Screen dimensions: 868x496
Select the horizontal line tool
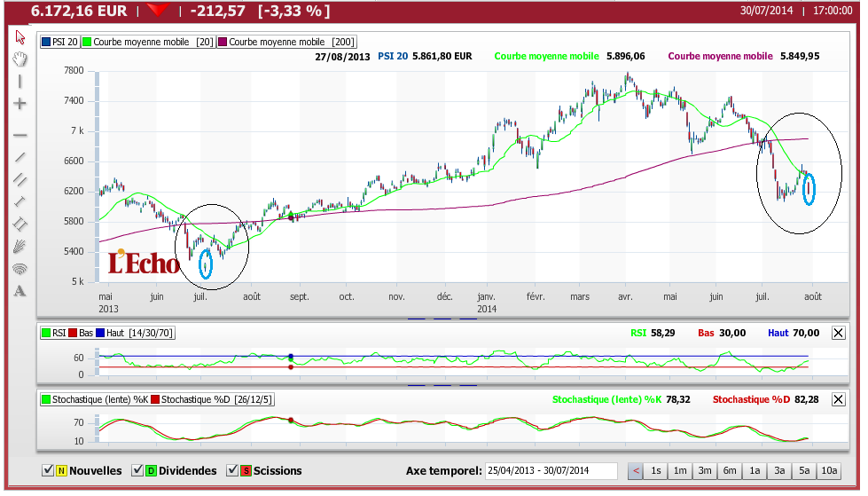point(20,135)
